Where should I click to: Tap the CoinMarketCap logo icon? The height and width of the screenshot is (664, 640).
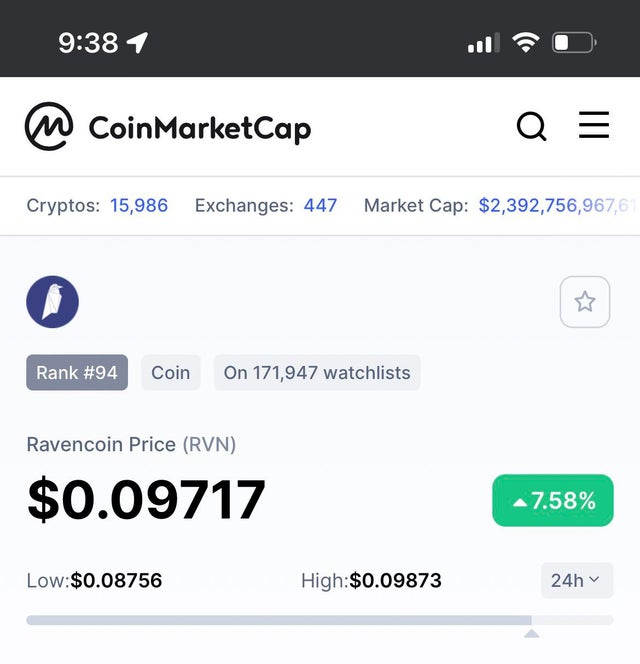point(49,126)
